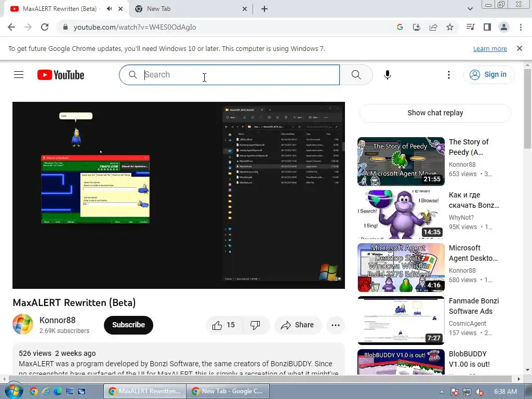Subscribe to Konnor88
532x399 pixels.
coord(129,325)
